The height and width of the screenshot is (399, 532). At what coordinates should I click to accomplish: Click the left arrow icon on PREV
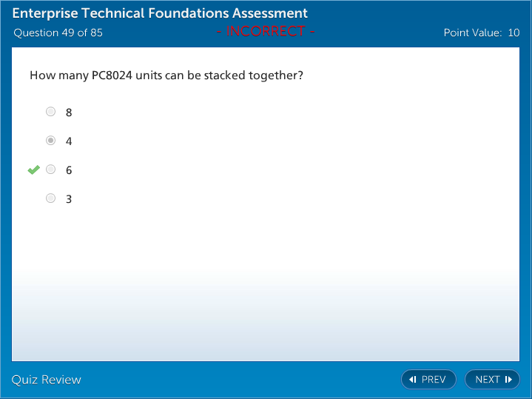point(413,380)
